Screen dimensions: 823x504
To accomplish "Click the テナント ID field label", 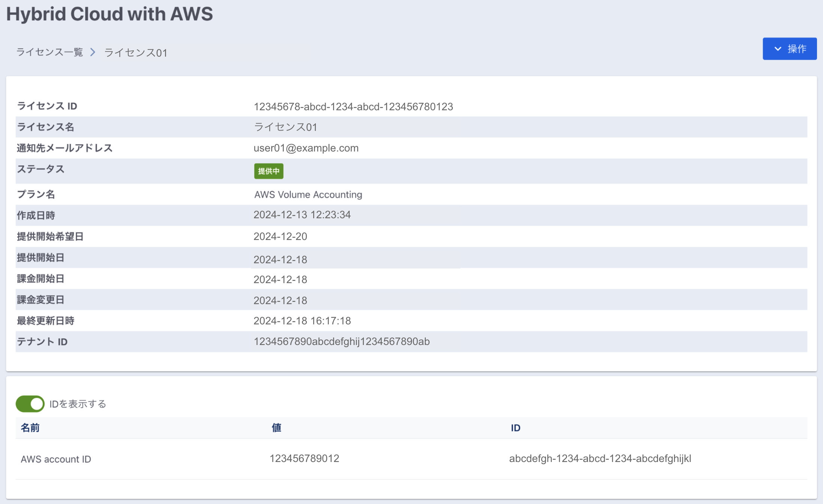I will 42,342.
